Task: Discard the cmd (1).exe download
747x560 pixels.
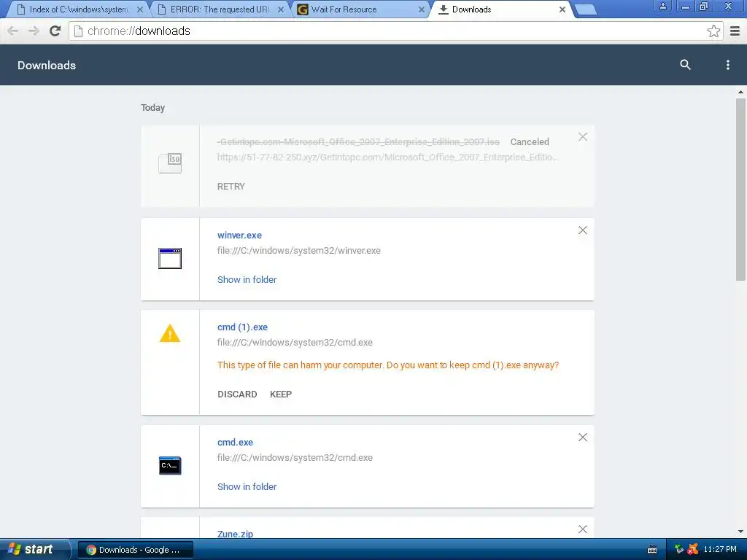Action: [x=237, y=394]
